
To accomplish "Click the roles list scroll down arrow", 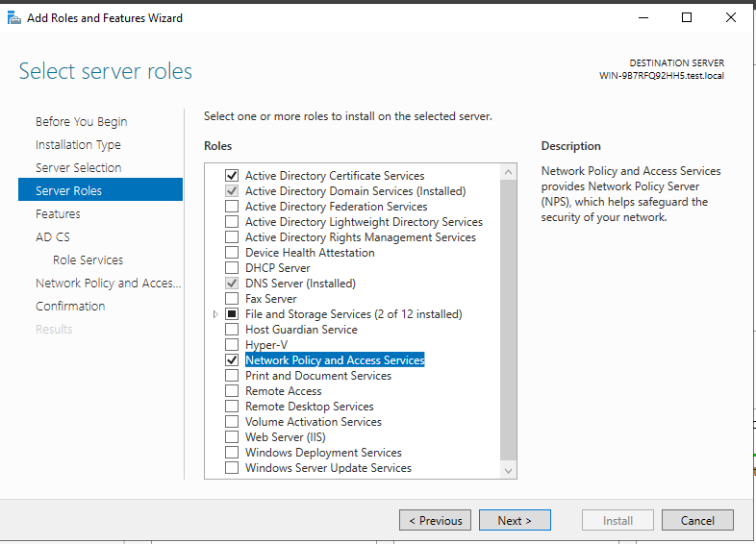I will click(x=508, y=471).
